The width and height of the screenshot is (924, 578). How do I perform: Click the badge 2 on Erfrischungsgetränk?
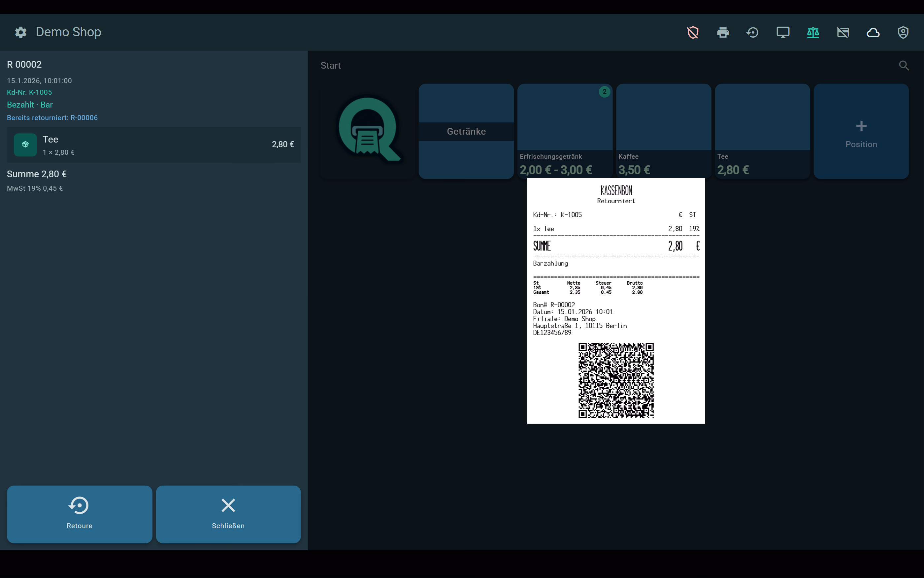tap(605, 92)
